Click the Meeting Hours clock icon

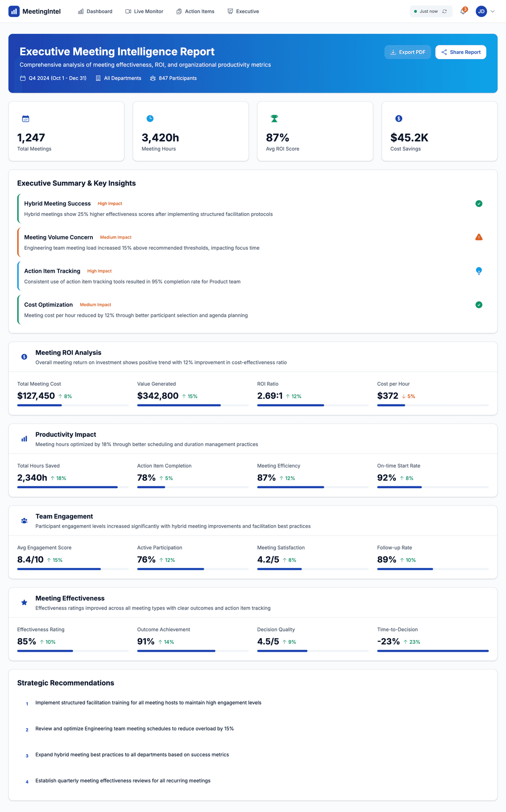(x=150, y=119)
